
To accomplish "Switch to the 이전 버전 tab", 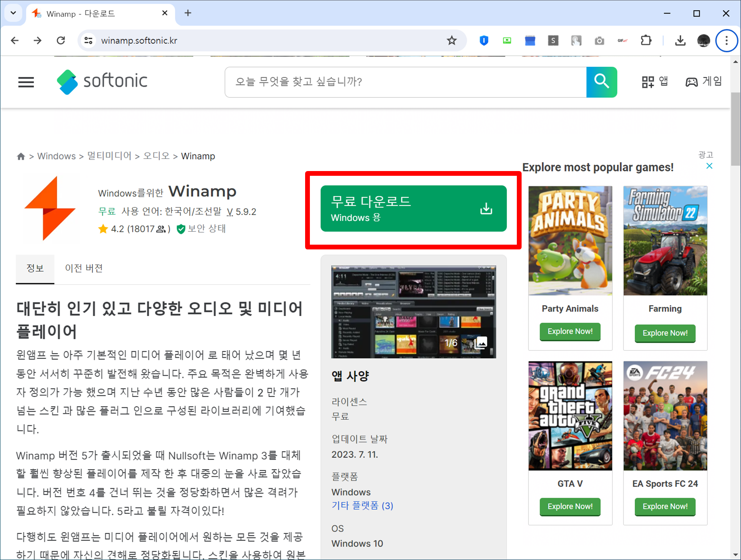I will point(84,268).
